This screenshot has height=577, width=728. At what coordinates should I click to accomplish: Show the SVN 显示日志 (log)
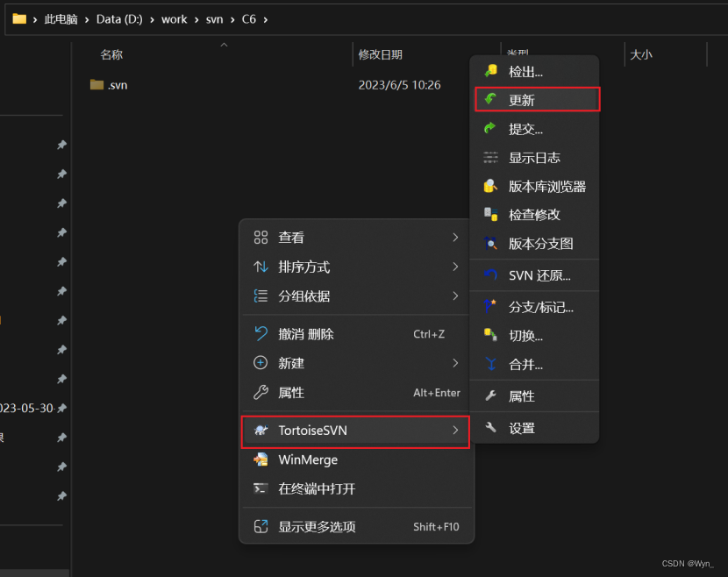526,157
